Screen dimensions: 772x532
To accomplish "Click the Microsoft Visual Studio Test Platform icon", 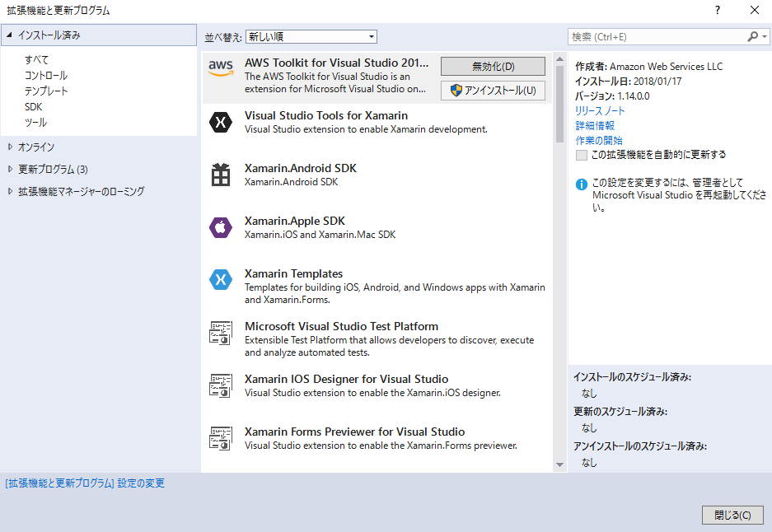I will [221, 333].
